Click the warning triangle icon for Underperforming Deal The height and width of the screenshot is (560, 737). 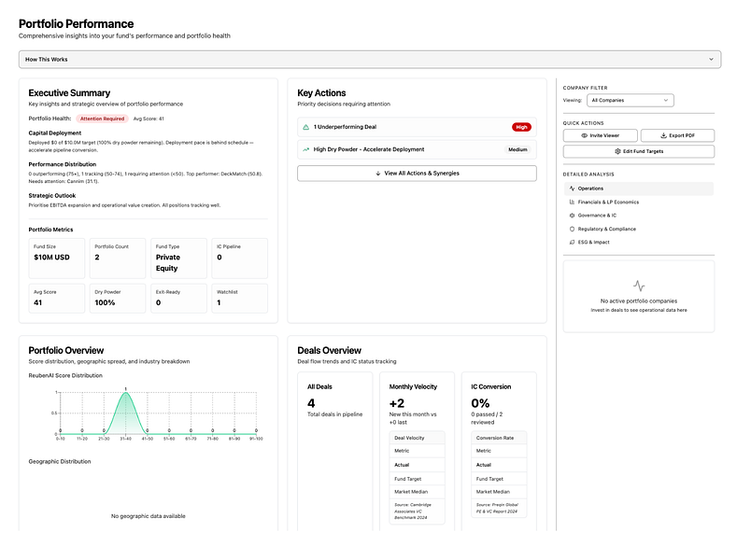pos(306,127)
